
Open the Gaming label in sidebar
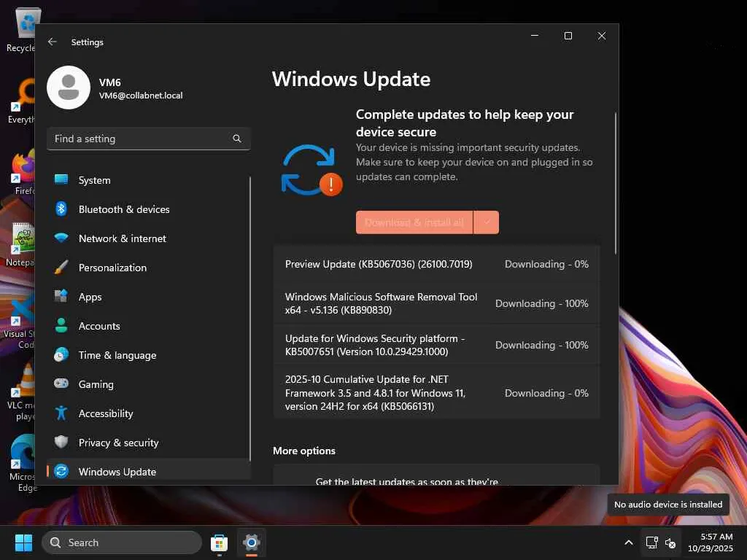(96, 384)
